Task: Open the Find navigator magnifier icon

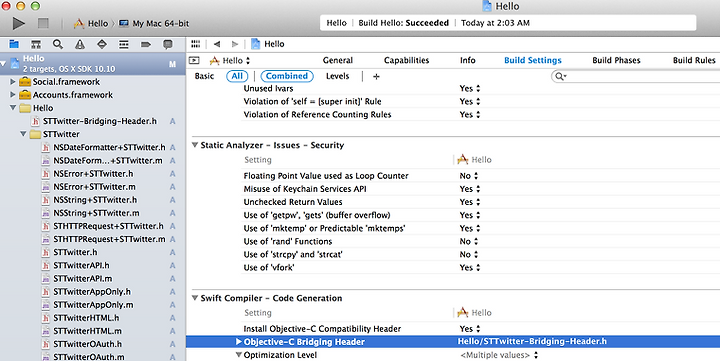Action: (58, 44)
